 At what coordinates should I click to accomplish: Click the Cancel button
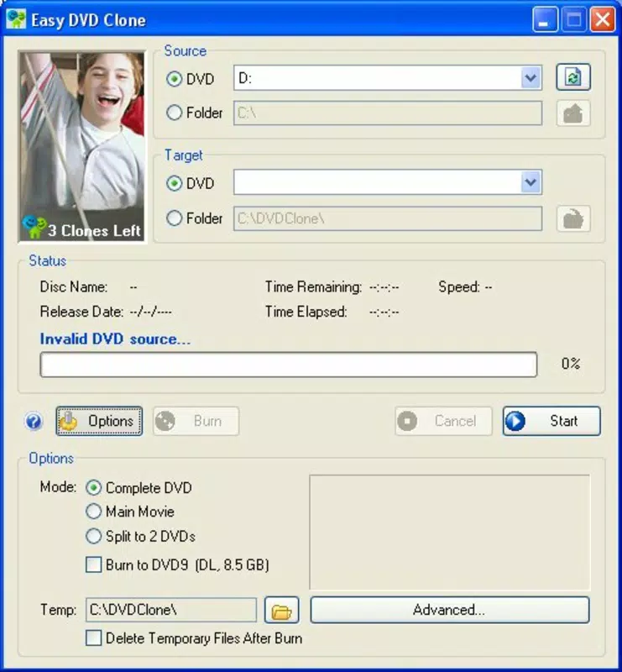pos(443,421)
